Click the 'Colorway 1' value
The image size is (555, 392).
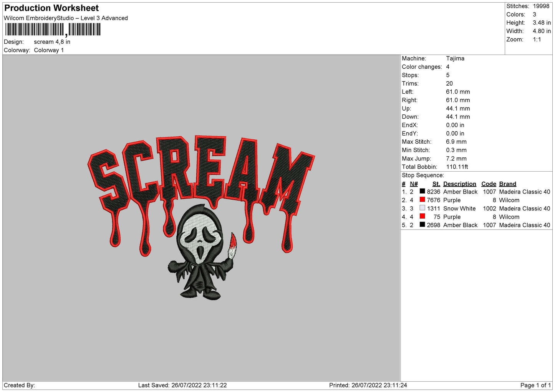tap(49, 50)
